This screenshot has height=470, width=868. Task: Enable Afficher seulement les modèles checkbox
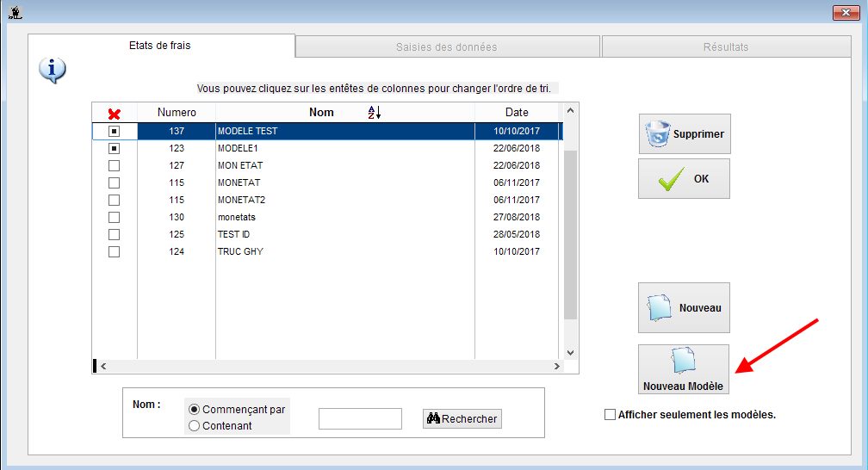coord(611,414)
